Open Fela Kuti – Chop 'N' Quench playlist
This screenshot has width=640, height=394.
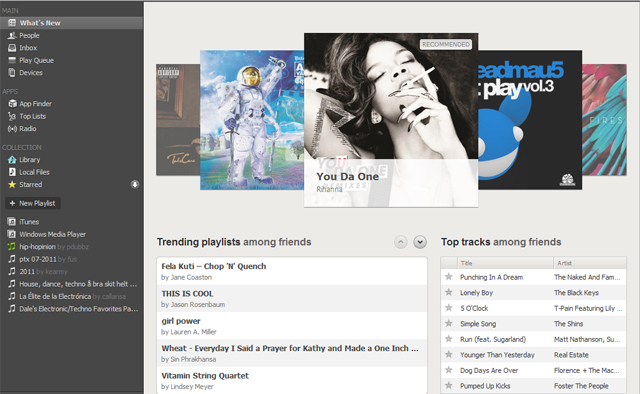(291, 271)
